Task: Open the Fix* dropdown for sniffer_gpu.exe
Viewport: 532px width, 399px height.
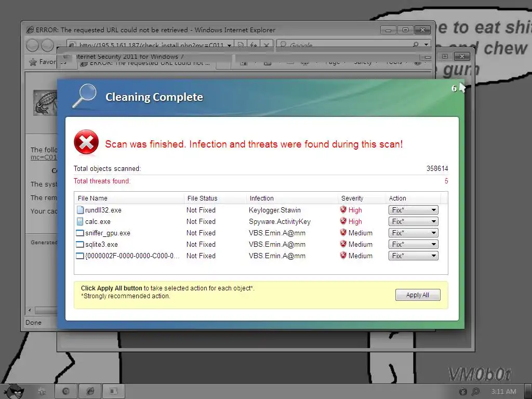Action: 413,233
